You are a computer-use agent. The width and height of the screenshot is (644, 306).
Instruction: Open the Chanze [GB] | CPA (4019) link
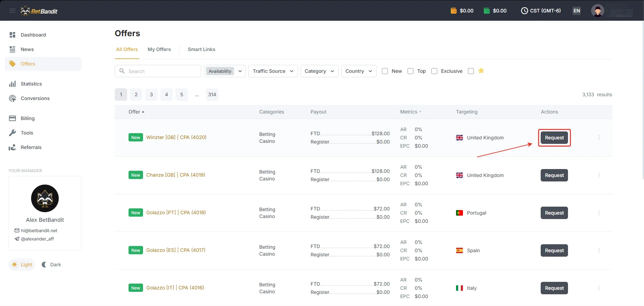[176, 175]
